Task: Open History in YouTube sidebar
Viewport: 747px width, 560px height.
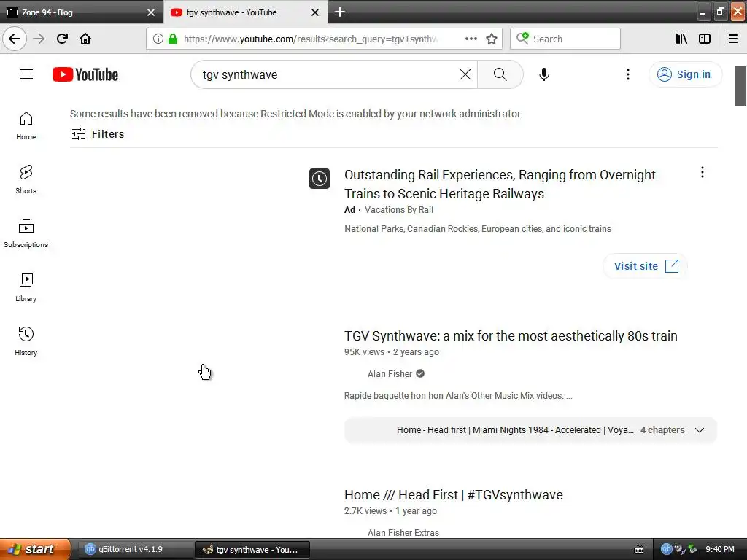Action: pos(26,341)
